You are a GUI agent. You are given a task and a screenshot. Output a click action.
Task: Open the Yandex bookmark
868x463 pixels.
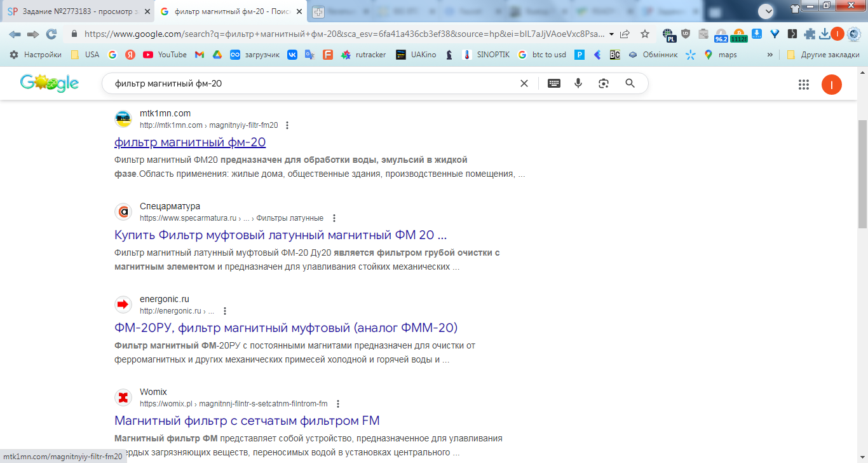(130, 55)
